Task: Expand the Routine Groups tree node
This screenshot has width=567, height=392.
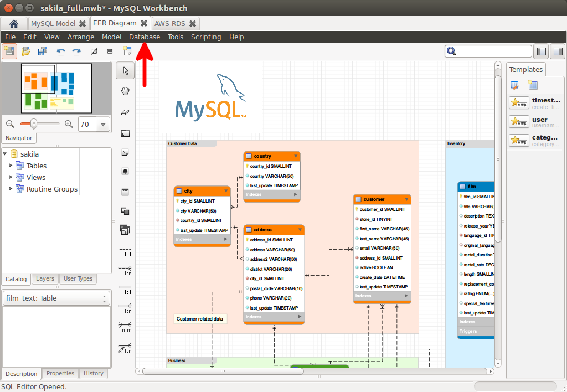Action: pyautogui.click(x=11, y=188)
